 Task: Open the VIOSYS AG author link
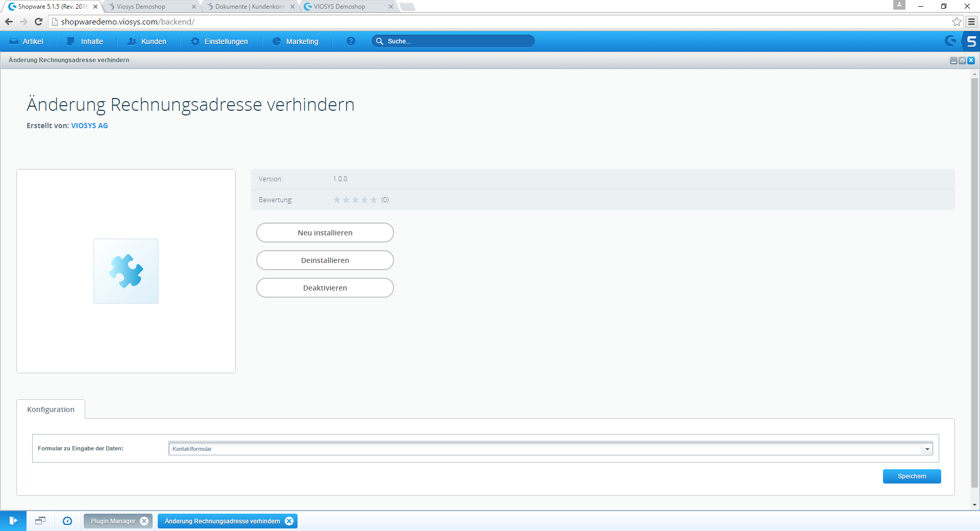pos(89,126)
